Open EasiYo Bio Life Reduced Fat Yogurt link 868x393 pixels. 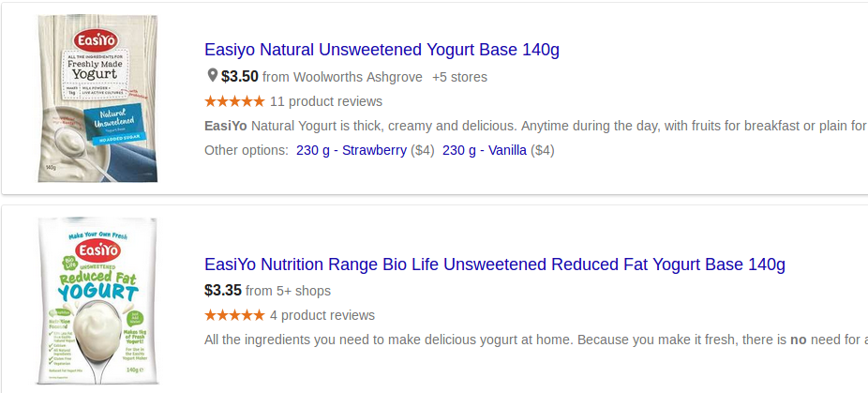[494, 265]
